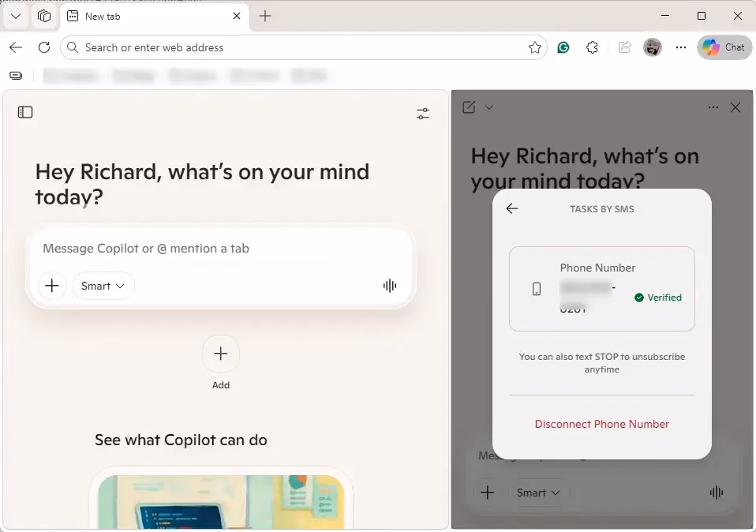Click the Grammarly extension icon
This screenshot has height=532, width=756.
pos(563,47)
